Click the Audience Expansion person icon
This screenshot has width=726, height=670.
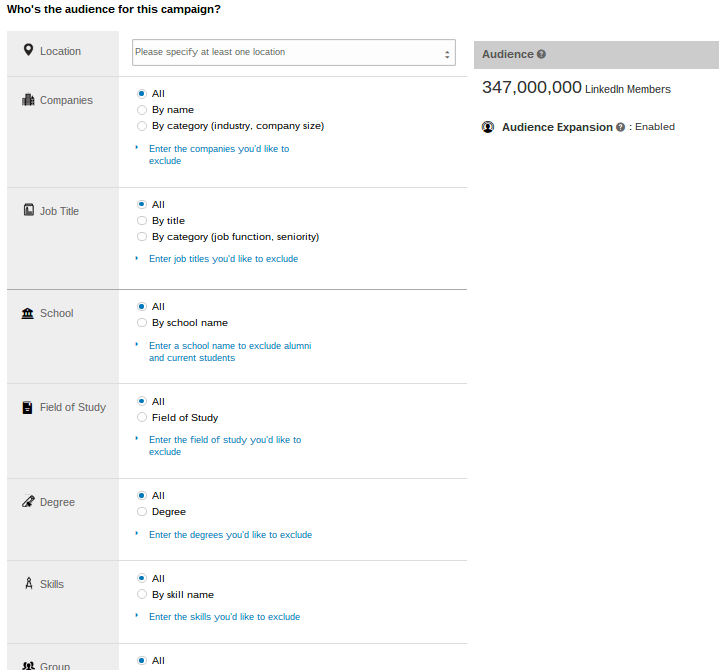488,127
